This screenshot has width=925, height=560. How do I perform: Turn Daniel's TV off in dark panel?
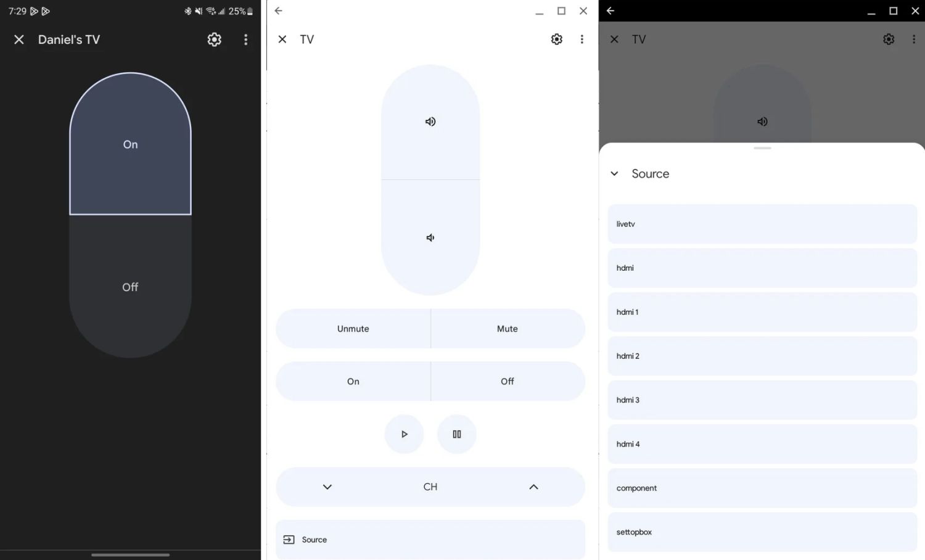(x=130, y=287)
